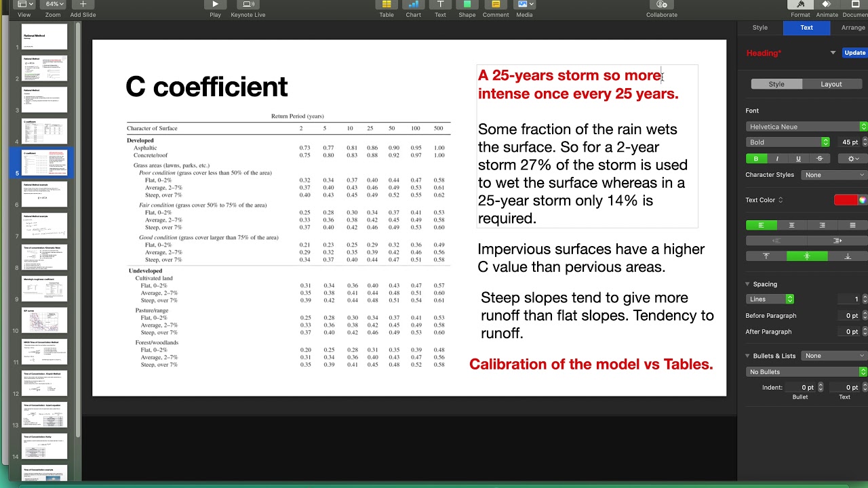Click the Before Paragraph value field

pos(848,316)
